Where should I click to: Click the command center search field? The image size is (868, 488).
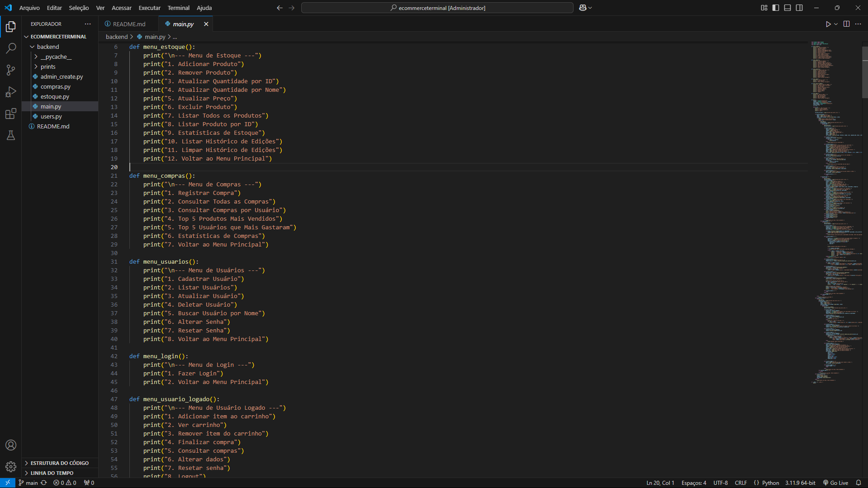pos(437,8)
